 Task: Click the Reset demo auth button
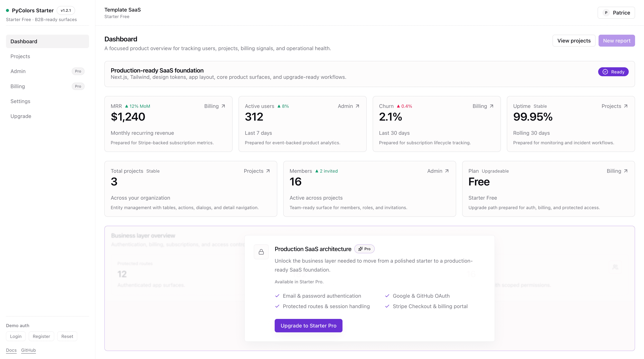point(67,336)
